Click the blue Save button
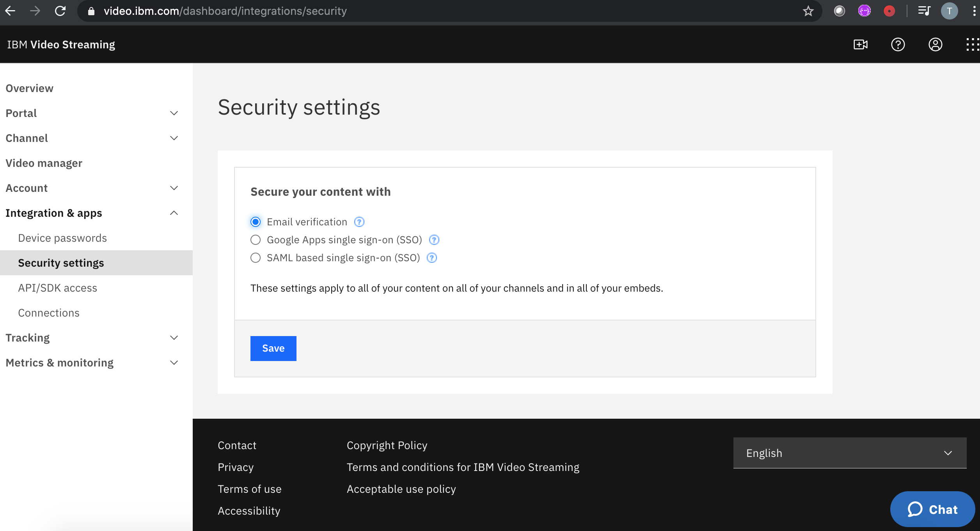This screenshot has width=980, height=531. 273,348
